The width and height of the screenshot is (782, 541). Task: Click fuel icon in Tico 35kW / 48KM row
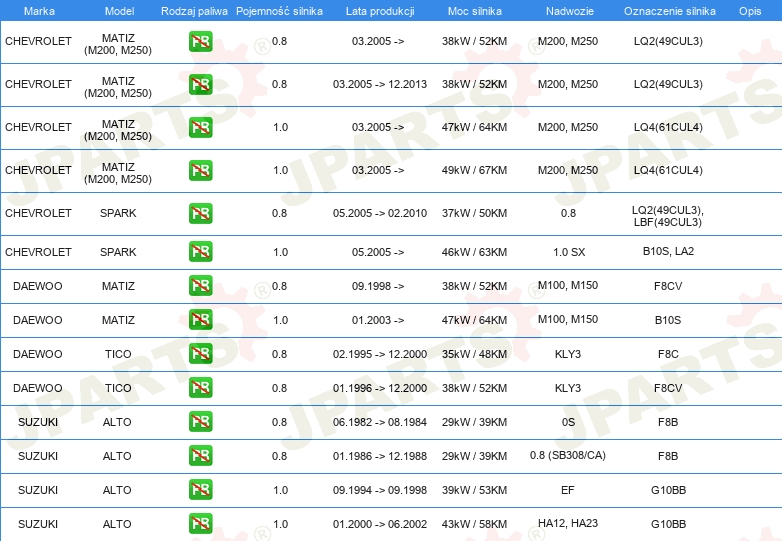click(200, 354)
